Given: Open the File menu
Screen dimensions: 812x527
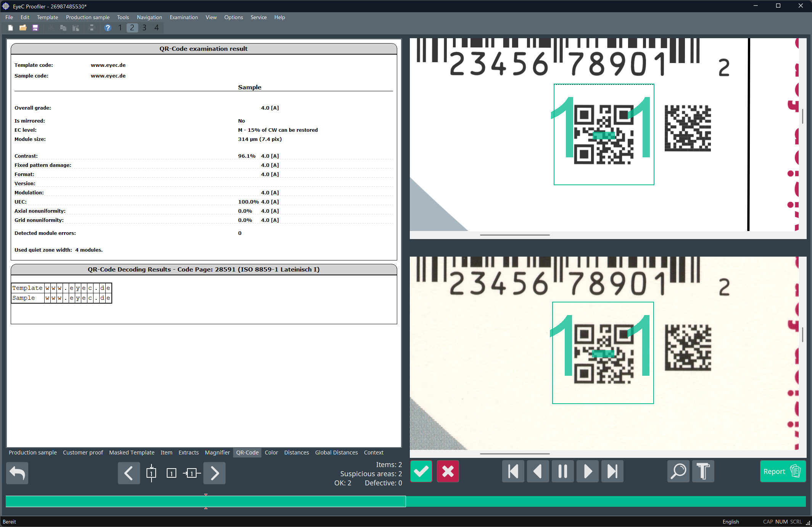Looking at the screenshot, I should [x=9, y=17].
